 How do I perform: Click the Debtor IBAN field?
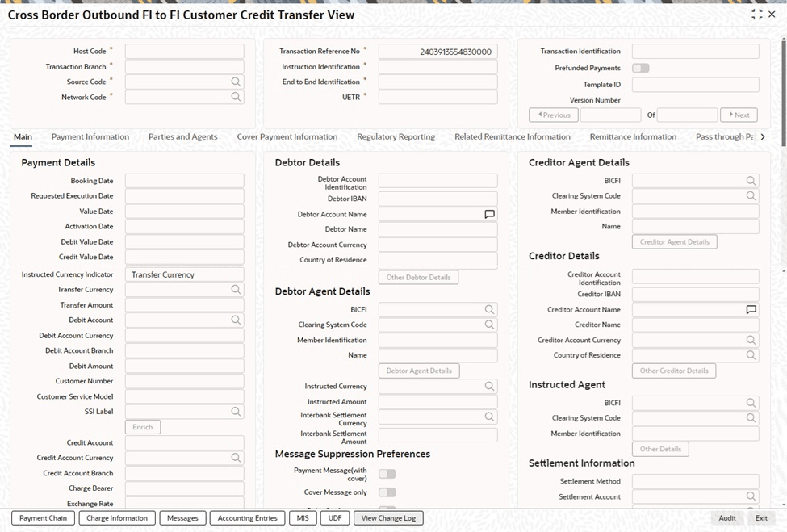438,199
